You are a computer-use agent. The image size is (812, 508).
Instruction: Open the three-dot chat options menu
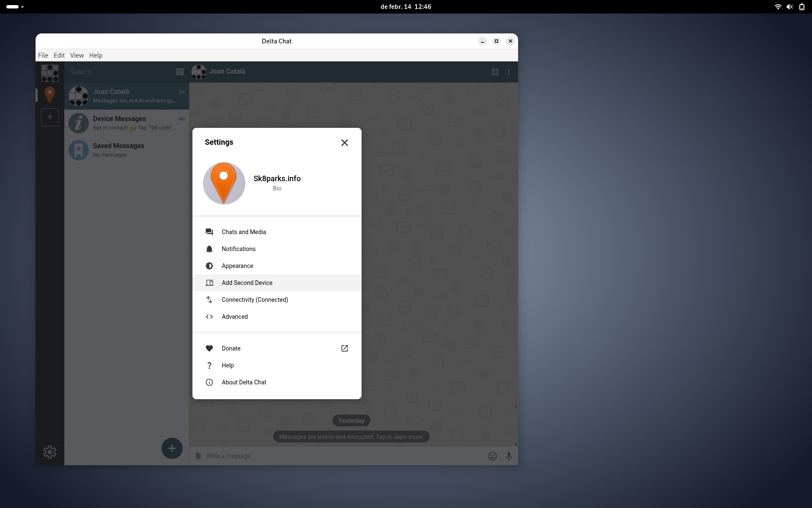[509, 72]
